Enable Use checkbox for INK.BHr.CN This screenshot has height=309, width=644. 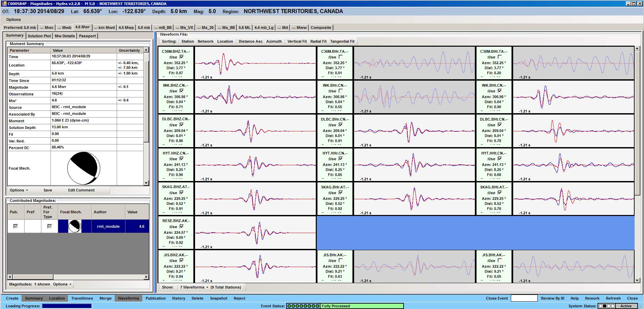point(340,91)
